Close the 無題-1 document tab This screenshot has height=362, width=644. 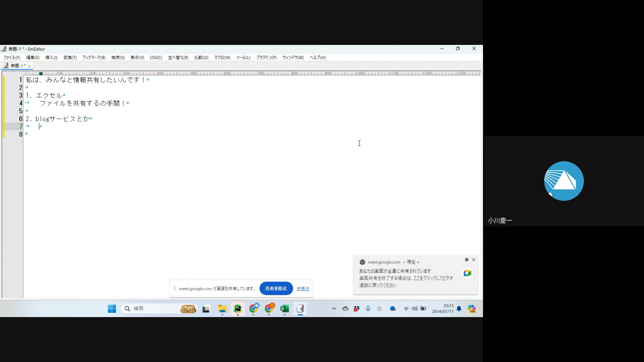point(30,66)
